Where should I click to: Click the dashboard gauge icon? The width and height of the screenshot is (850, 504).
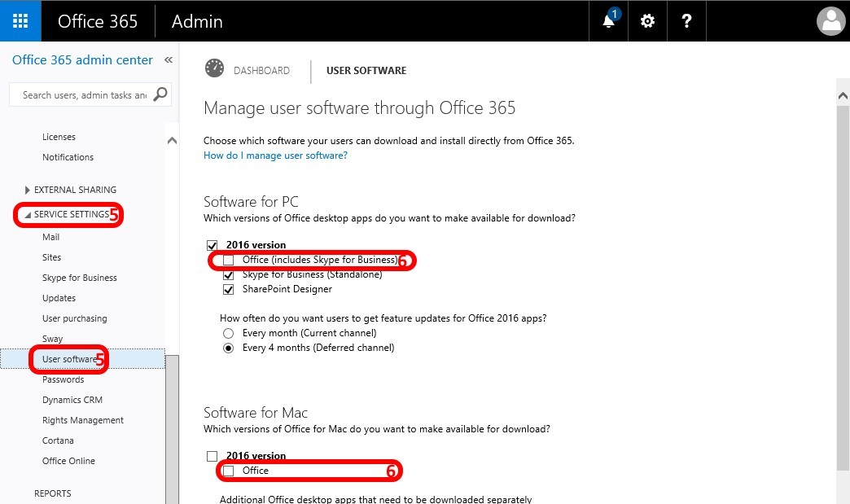coord(215,69)
